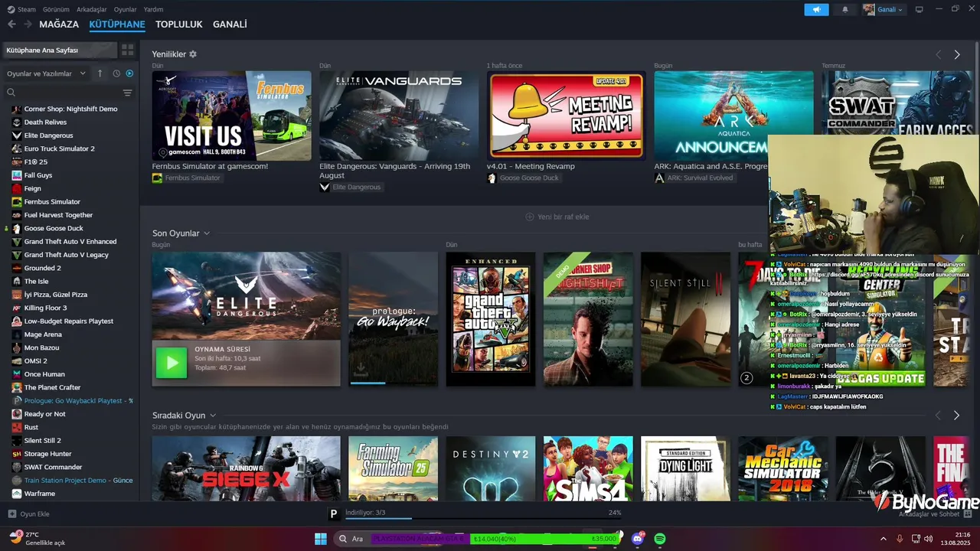Go back with the left arrow
The image size is (980, 551).
[x=11, y=24]
